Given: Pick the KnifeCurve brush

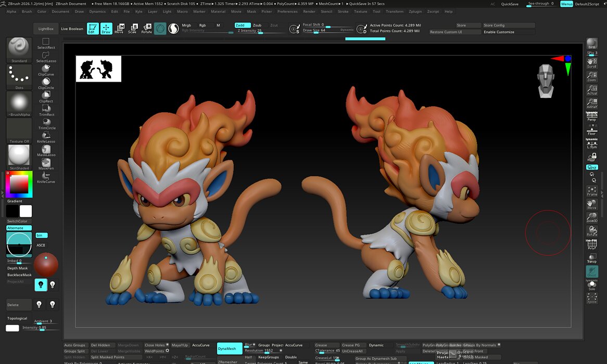Looking at the screenshot, I should coord(46,177).
